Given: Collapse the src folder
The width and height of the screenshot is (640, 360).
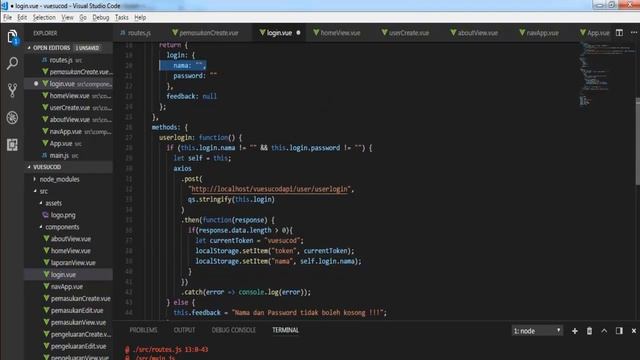Looking at the screenshot, I should click(x=43, y=191).
